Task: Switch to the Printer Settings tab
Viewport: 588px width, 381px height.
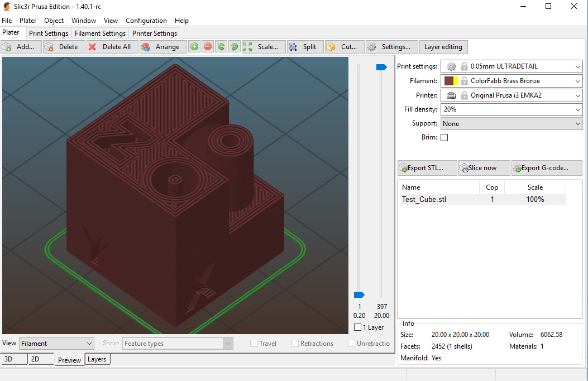Action: coord(155,33)
